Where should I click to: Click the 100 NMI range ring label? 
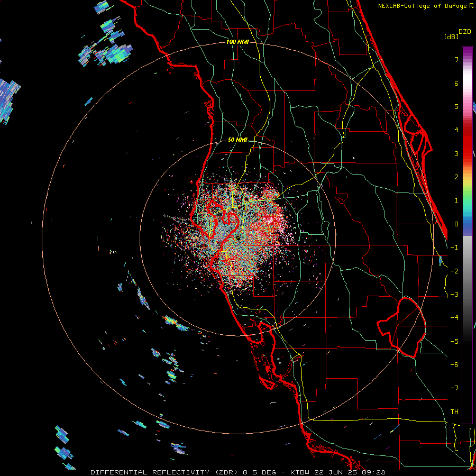pos(237,42)
